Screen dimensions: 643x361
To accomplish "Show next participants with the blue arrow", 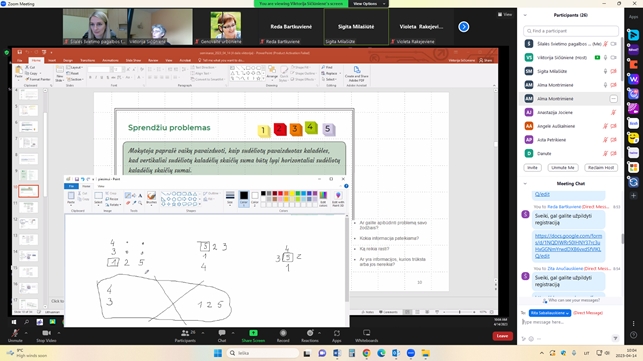I will click(464, 27).
